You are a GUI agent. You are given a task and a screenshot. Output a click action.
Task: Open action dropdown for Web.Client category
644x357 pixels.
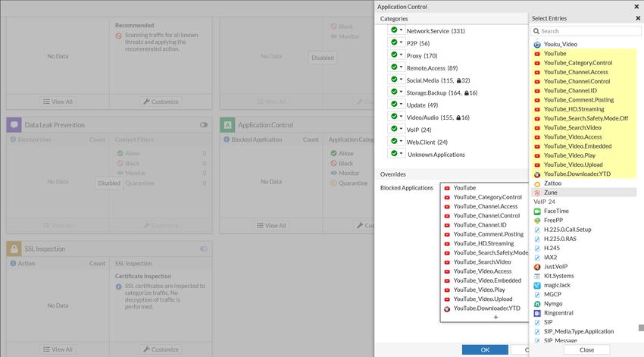396,141
